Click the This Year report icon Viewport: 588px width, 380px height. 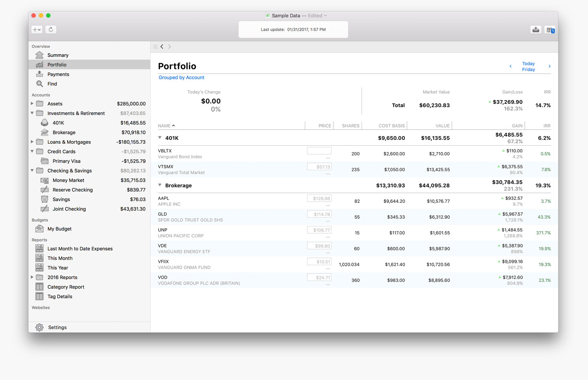pos(39,267)
